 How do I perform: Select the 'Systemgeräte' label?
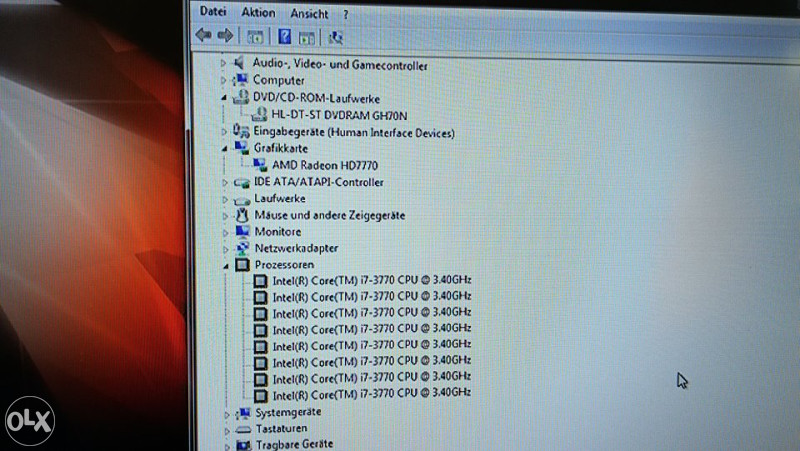coord(288,412)
